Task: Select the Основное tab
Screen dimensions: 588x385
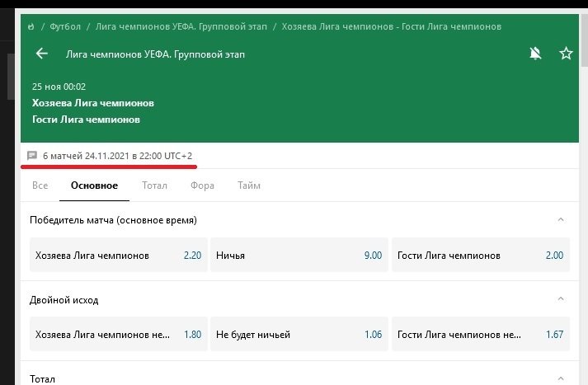Action: click(x=94, y=185)
